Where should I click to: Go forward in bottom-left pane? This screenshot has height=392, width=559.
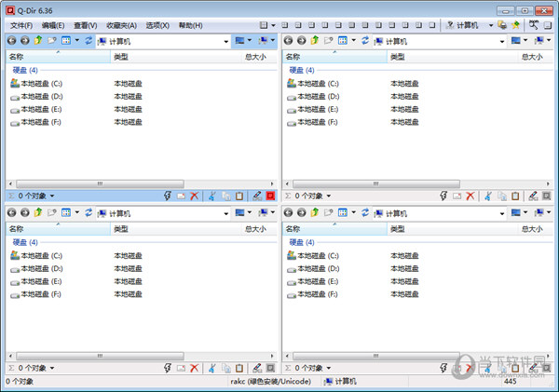click(24, 212)
